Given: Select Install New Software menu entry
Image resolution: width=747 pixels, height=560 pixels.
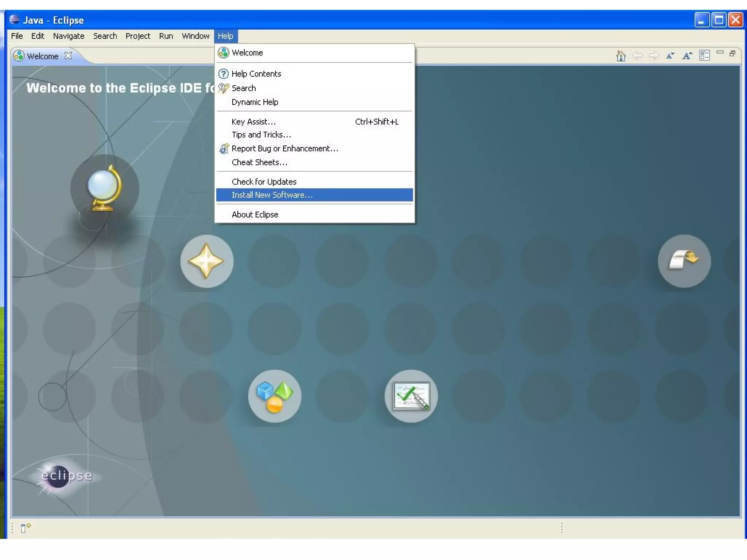Looking at the screenshot, I should tap(272, 195).
